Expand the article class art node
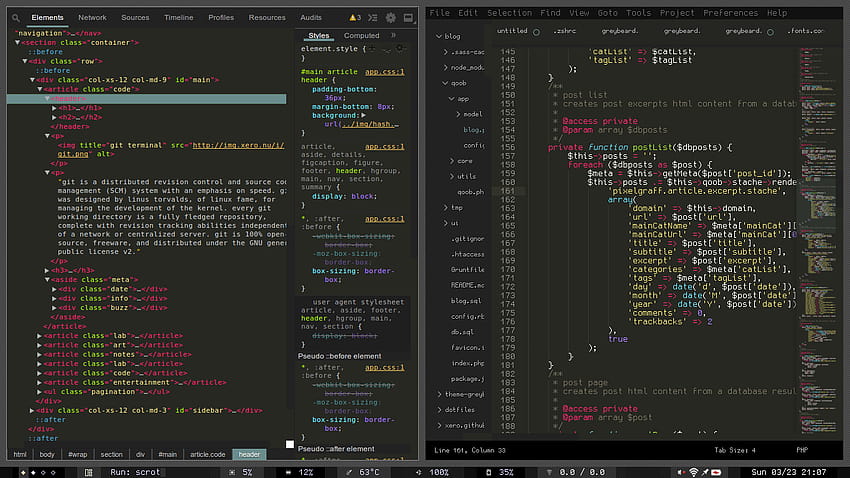This screenshot has height=478, width=850. coord(40,345)
